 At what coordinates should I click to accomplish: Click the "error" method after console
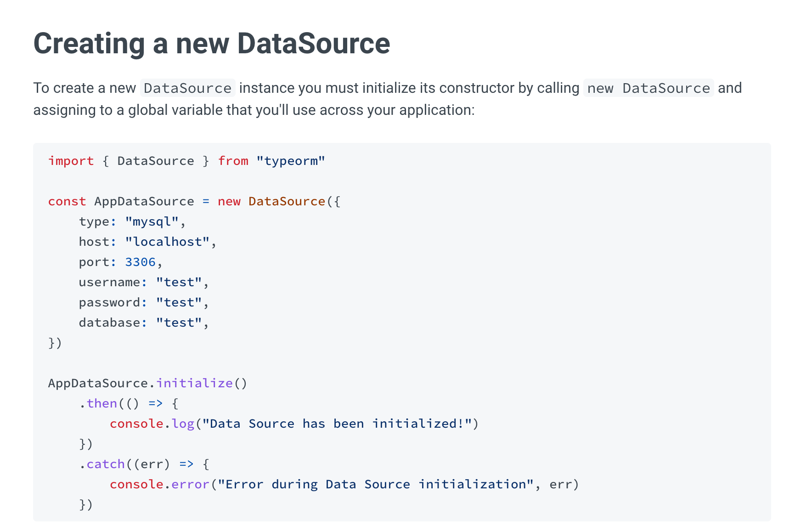[191, 484]
